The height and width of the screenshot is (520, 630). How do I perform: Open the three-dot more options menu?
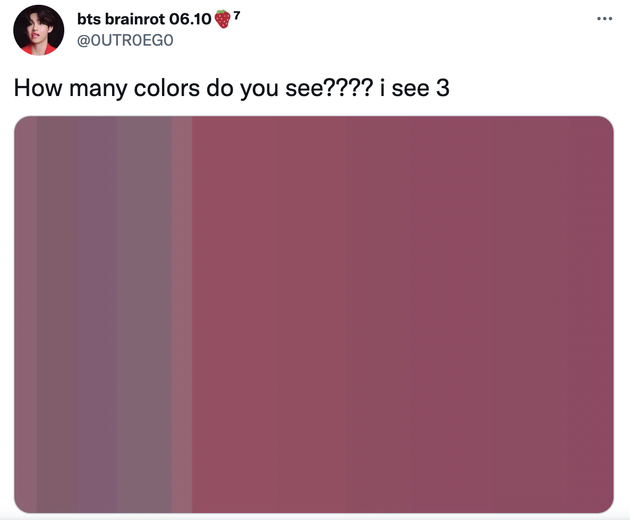click(604, 18)
